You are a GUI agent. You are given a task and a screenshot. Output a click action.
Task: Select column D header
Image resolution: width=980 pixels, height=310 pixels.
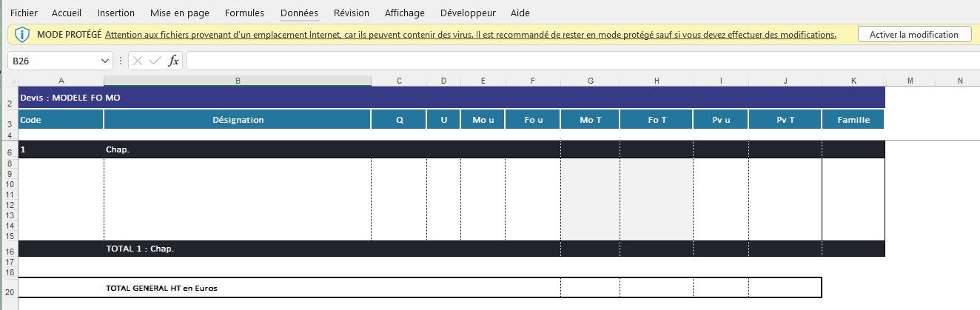click(x=443, y=81)
